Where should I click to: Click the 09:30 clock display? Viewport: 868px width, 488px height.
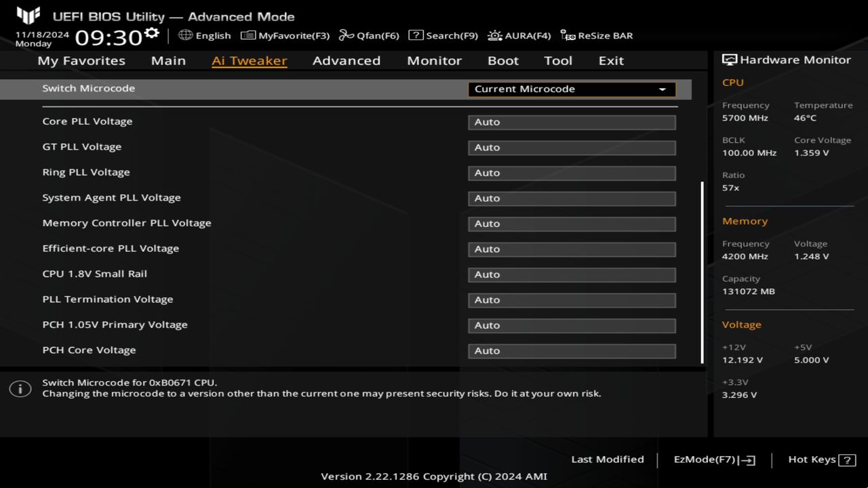click(x=108, y=37)
